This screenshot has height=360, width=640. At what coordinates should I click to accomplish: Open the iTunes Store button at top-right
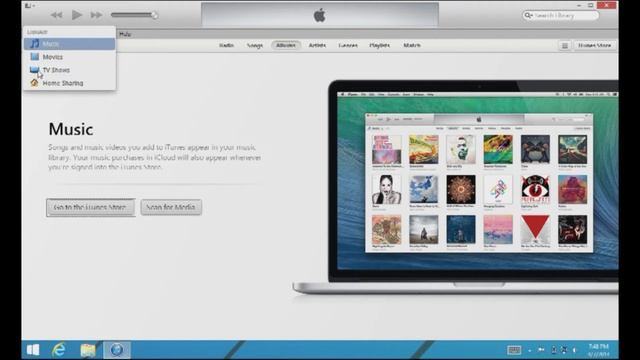[594, 46]
